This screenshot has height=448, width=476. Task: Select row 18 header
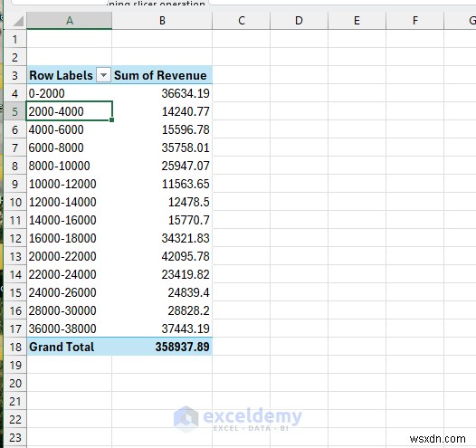[15, 347]
